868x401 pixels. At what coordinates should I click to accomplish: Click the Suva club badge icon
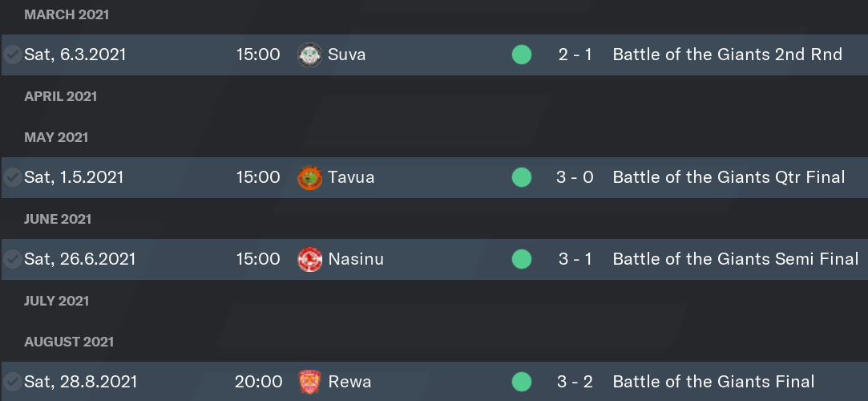pos(310,55)
